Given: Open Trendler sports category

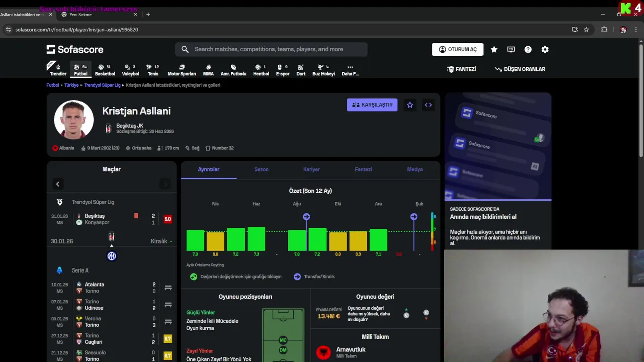Looking at the screenshot, I should click(58, 70).
